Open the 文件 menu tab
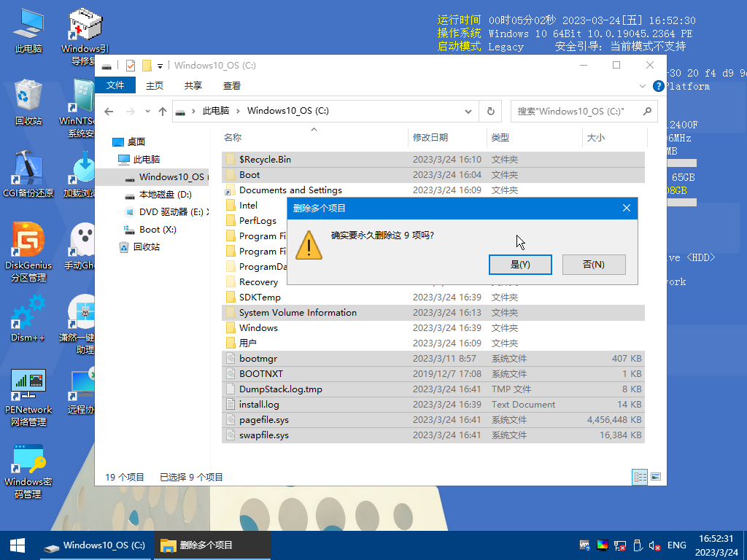 pos(115,85)
